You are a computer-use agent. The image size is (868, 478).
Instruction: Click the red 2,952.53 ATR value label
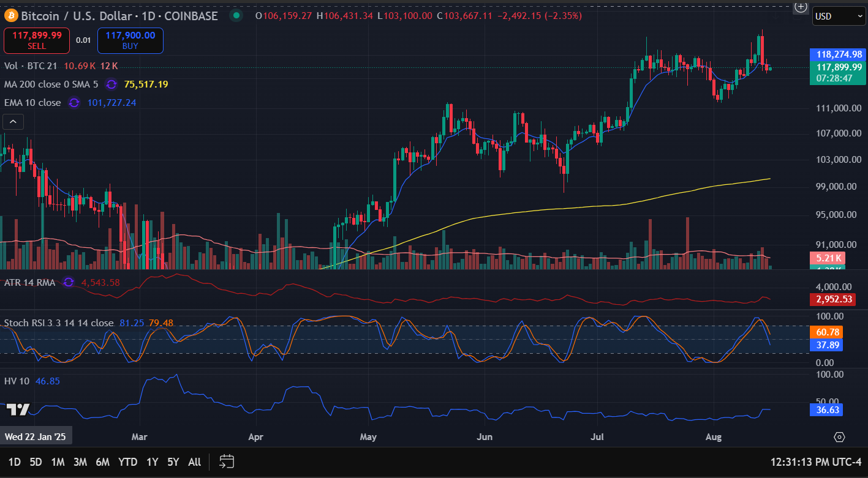pos(833,299)
